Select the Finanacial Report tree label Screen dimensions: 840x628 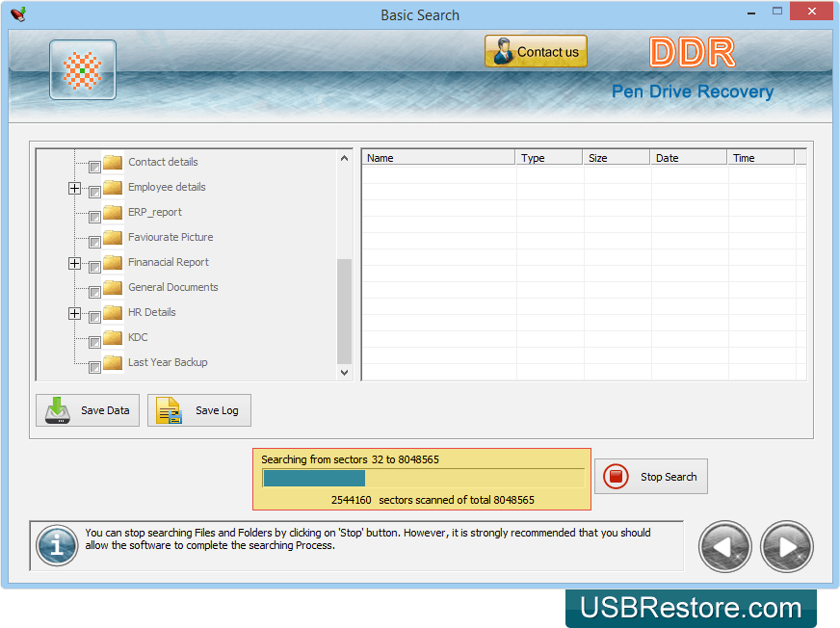(169, 262)
